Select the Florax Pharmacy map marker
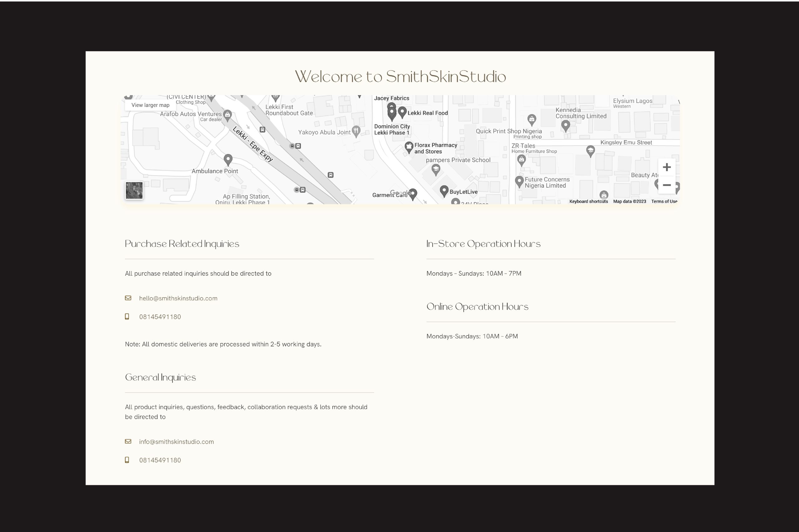Screen dimensions: 799x532 click(x=409, y=147)
